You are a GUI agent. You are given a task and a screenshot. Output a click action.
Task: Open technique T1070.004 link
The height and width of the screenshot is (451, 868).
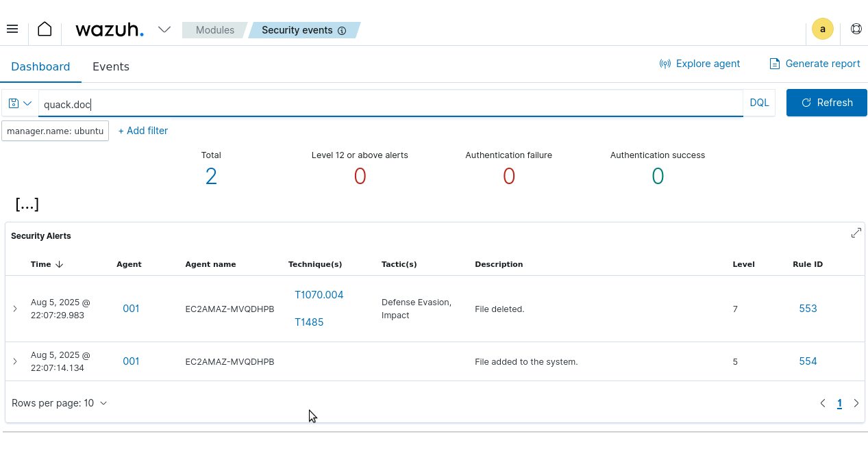click(319, 295)
